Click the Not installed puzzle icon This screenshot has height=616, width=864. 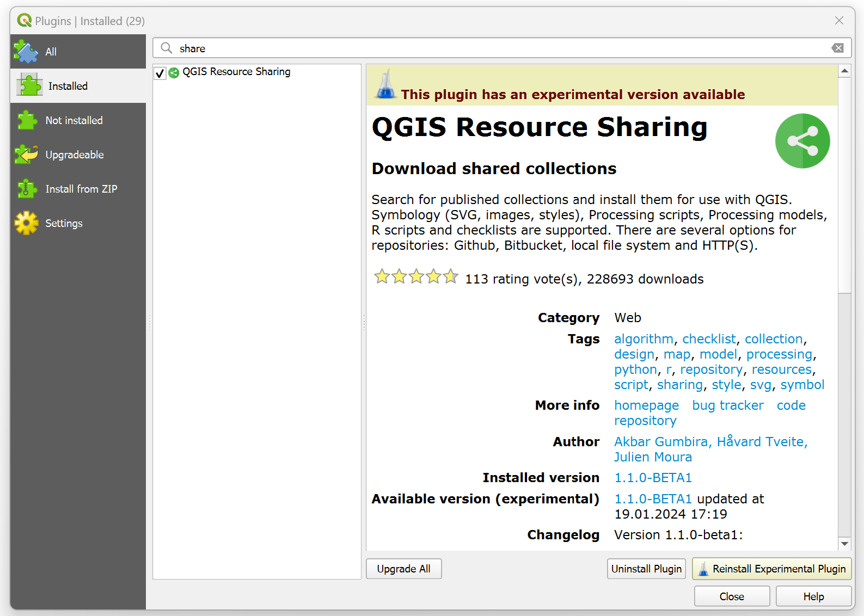(27, 120)
